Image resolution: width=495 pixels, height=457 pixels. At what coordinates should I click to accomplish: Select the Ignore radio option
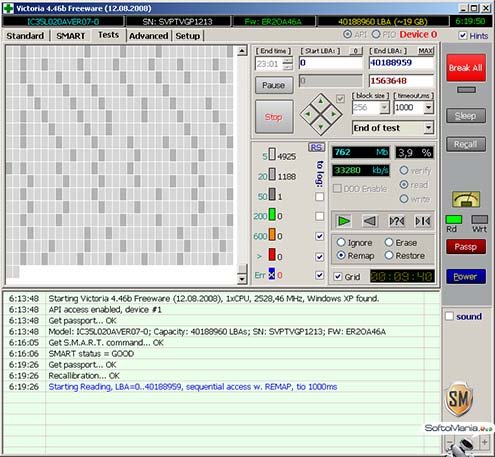341,242
